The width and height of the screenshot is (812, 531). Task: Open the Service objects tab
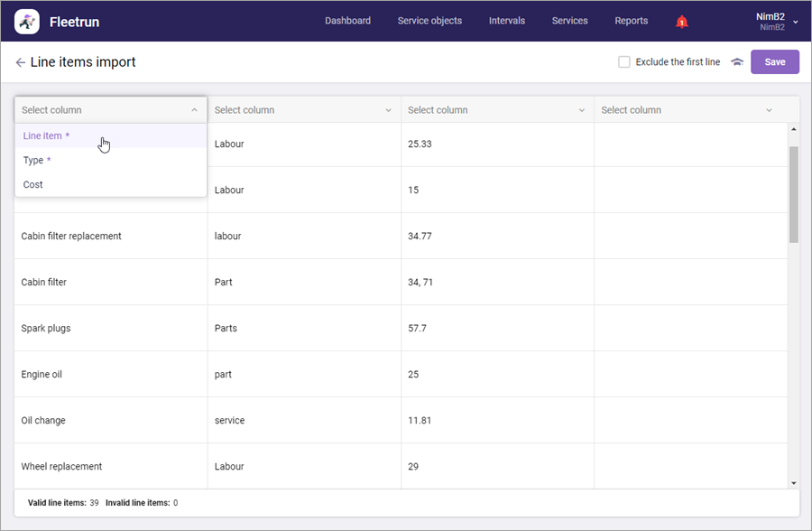pyautogui.click(x=429, y=21)
